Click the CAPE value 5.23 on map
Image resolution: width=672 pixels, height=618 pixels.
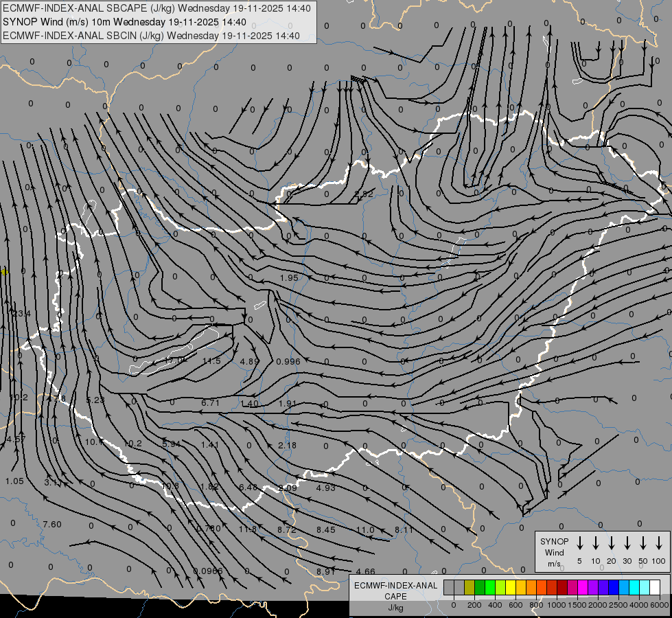click(x=95, y=400)
